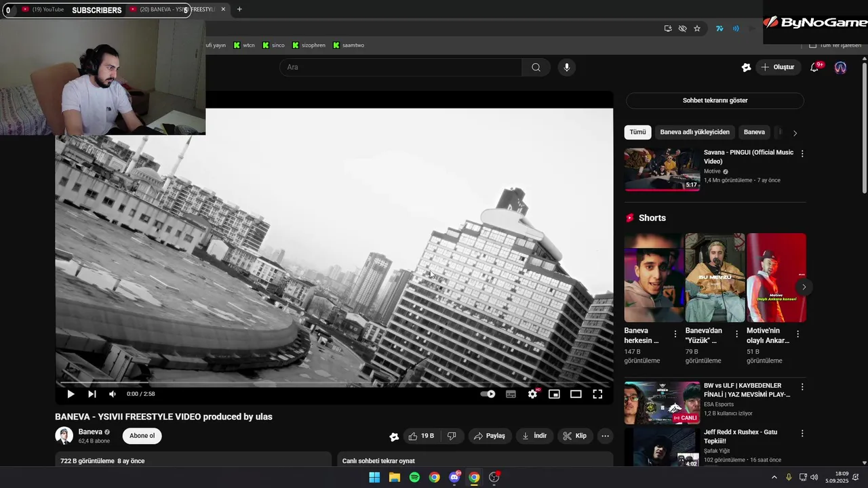Open the Baneva'dan Yüzük short
Image resolution: width=868 pixels, height=488 pixels.
click(x=715, y=278)
